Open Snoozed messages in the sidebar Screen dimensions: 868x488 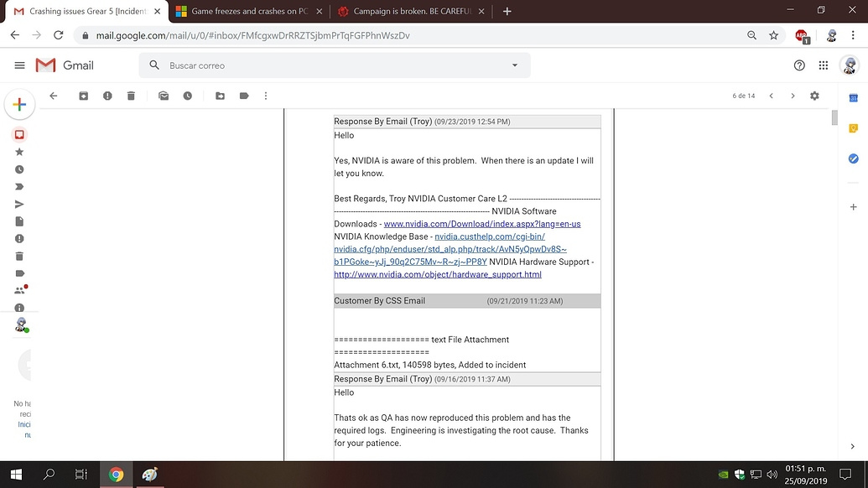point(19,169)
